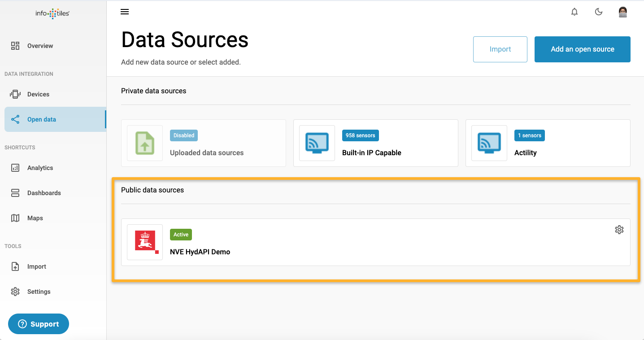Open Settings in the sidebar
This screenshot has width=644, height=340.
(x=39, y=292)
